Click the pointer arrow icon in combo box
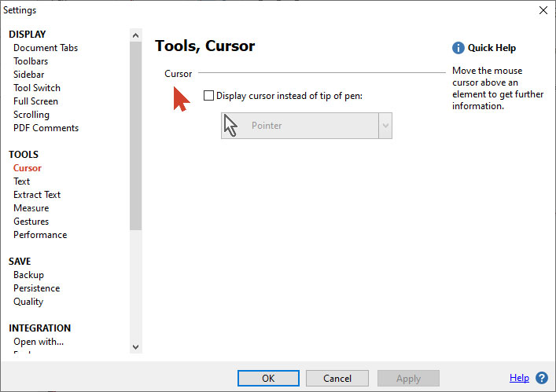Screen dimensions: 556x392 tap(231, 126)
